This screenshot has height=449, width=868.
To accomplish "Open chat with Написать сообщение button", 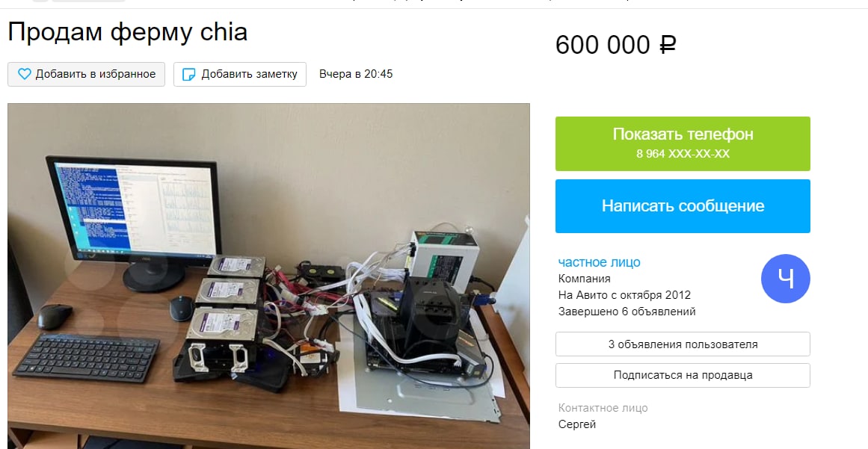I will 683,205.
